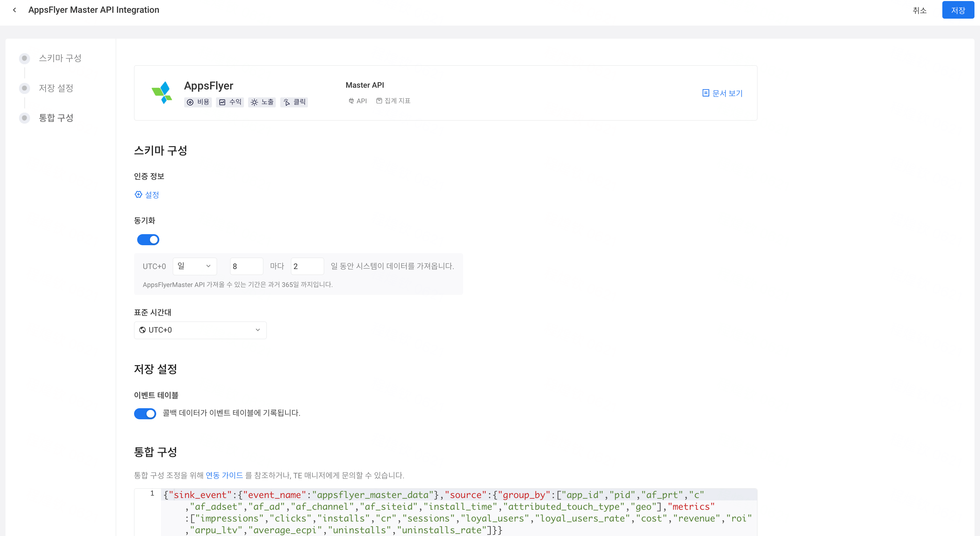The image size is (980, 536).
Task: Open the 일 frequency dropdown
Action: [x=195, y=267]
